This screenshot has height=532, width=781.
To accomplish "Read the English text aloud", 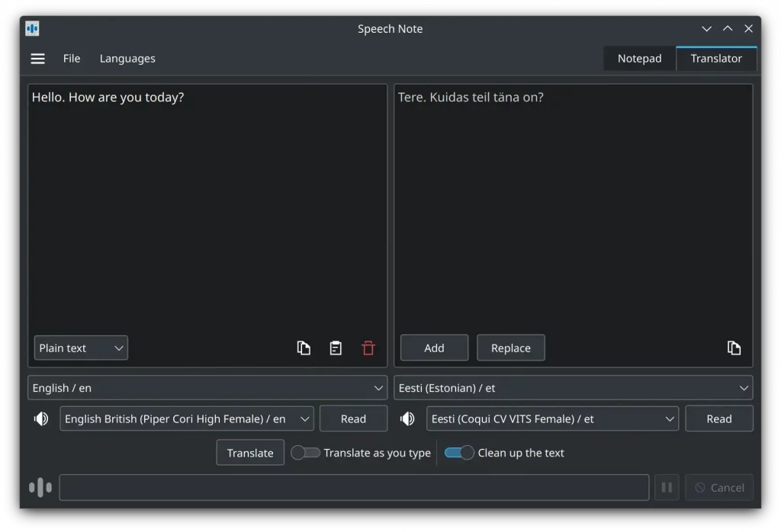I will [x=353, y=418].
